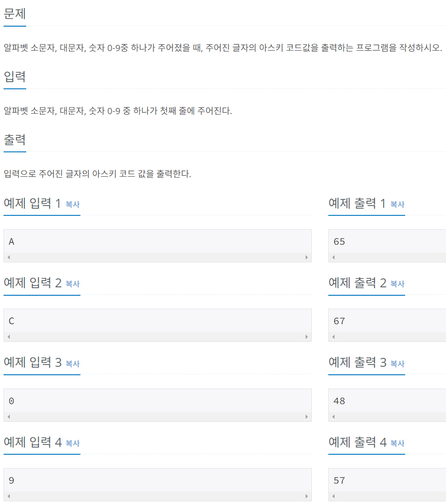Copy the contents of 예제 출력 4

point(398,443)
